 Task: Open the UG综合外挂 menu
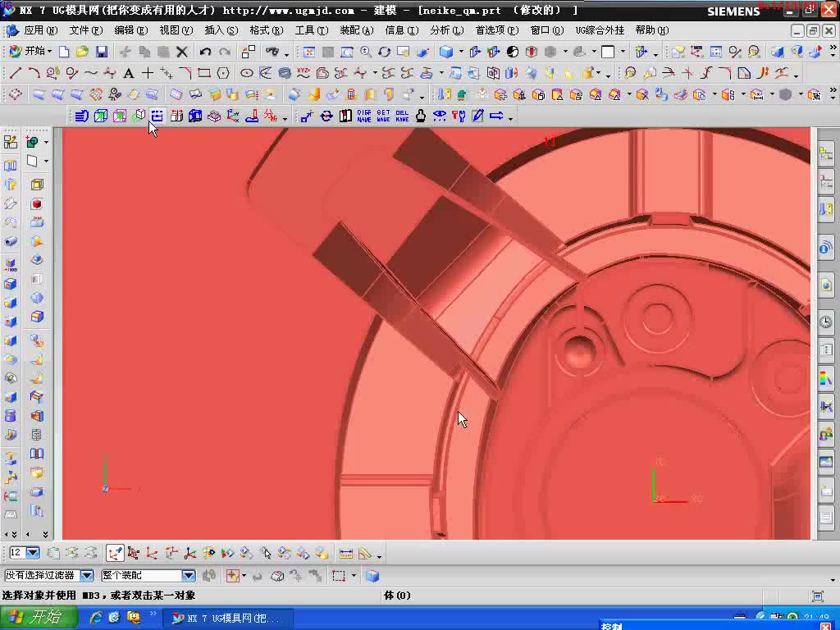pos(600,30)
